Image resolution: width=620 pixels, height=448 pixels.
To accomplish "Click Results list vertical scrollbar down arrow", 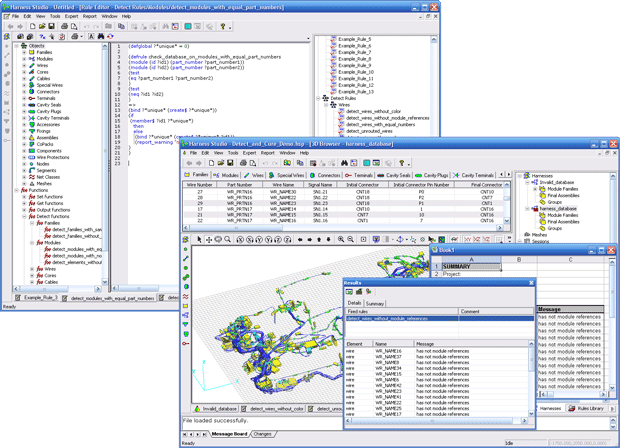I will pyautogui.click(x=531, y=414).
